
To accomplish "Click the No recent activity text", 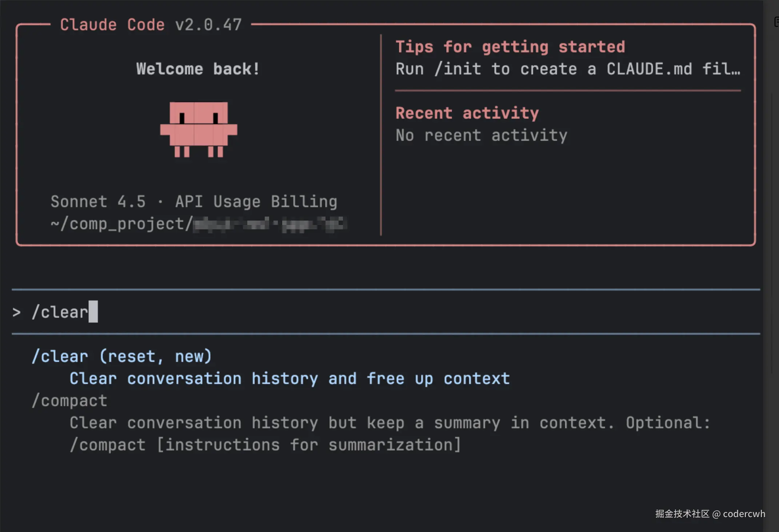I will pyautogui.click(x=481, y=135).
